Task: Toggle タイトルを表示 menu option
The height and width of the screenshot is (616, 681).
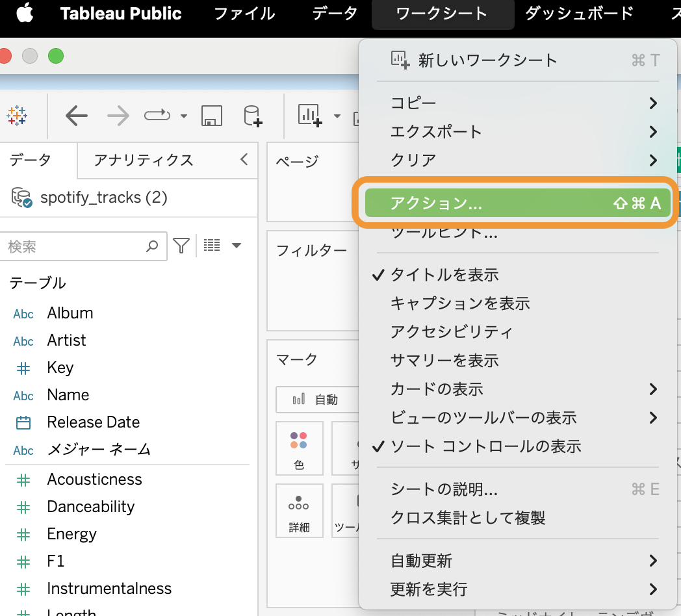Action: pyautogui.click(x=518, y=275)
